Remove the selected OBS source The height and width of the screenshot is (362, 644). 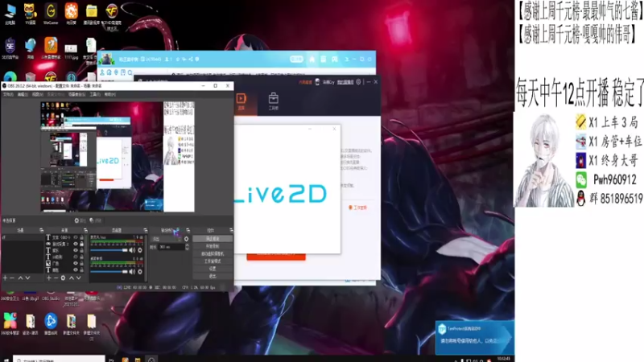[x=56, y=278]
